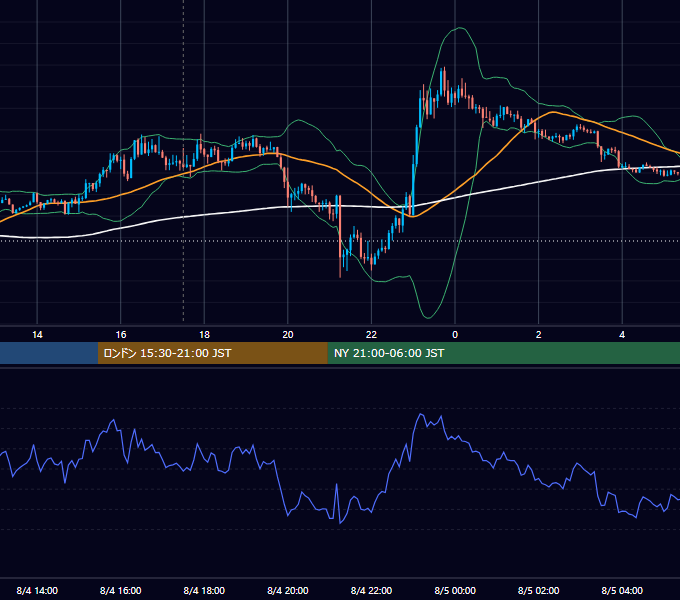Viewport: 680px width, 600px height.
Task: Click the 8/5 04:00 date label
Action: (622, 590)
